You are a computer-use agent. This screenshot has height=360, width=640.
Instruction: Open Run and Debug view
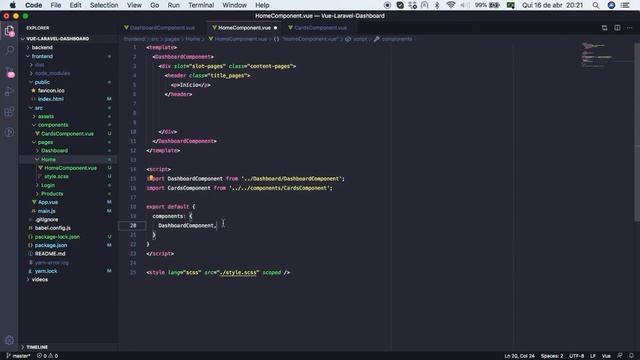(x=9, y=91)
